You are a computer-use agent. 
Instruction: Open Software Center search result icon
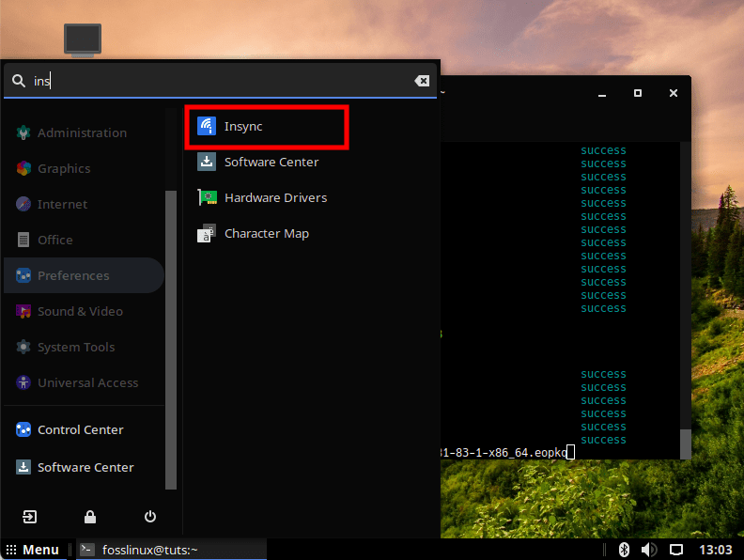[x=207, y=162]
